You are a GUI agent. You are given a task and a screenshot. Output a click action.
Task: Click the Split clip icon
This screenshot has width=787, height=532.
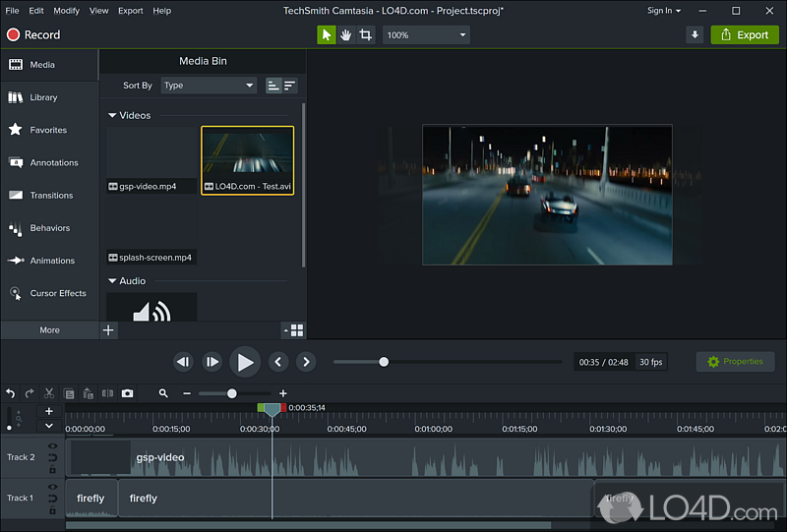pyautogui.click(x=107, y=393)
